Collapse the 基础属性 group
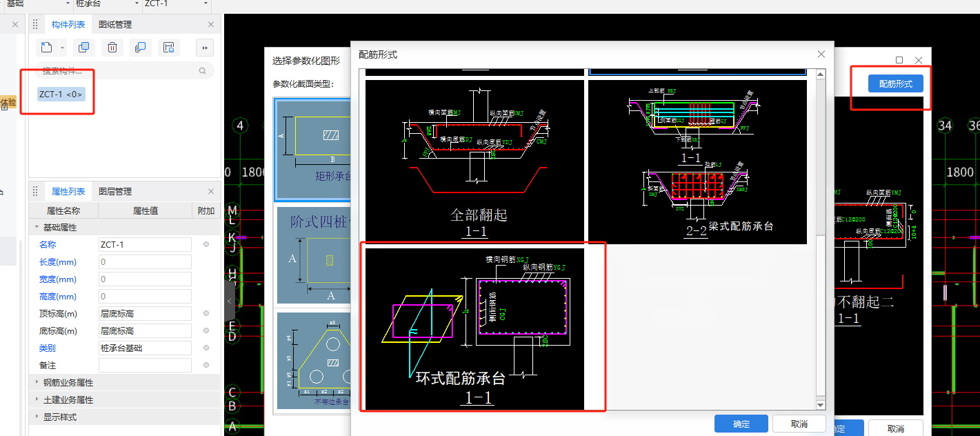This screenshot has width=980, height=436. point(37,227)
